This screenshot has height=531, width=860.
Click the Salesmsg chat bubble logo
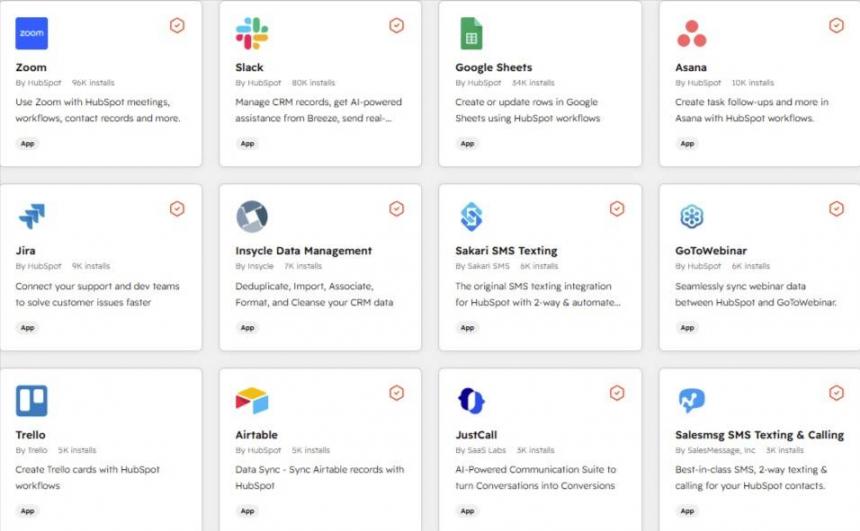692,400
